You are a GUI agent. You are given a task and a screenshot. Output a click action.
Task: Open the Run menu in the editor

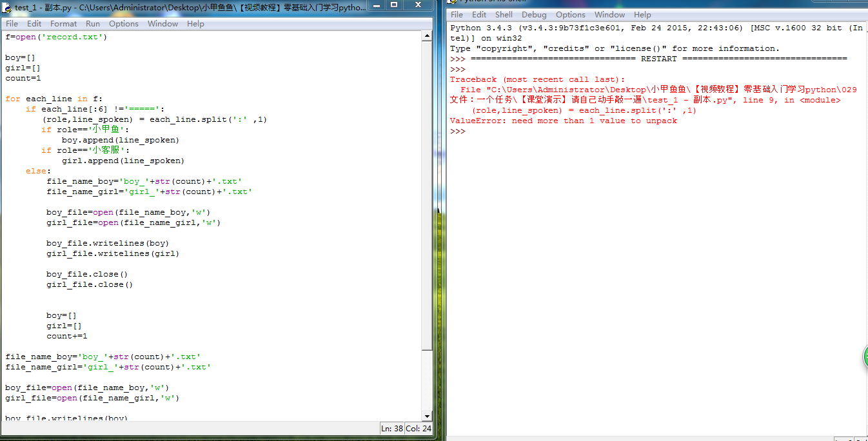point(93,24)
